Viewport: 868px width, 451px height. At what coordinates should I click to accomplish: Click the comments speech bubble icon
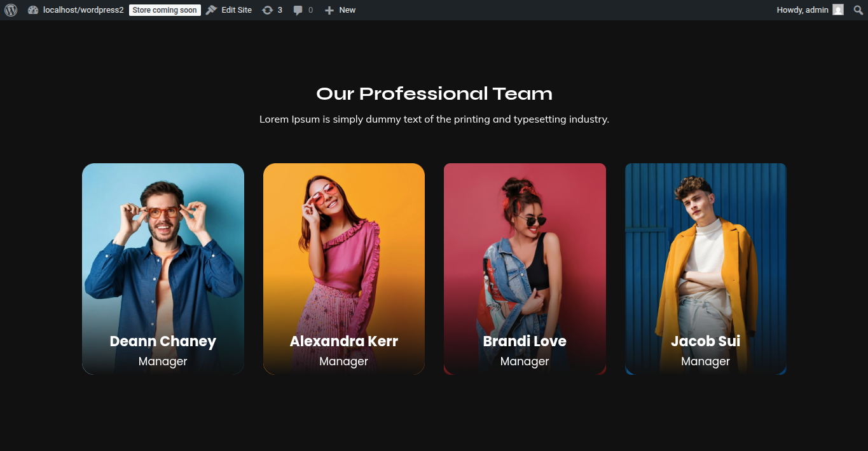point(298,10)
